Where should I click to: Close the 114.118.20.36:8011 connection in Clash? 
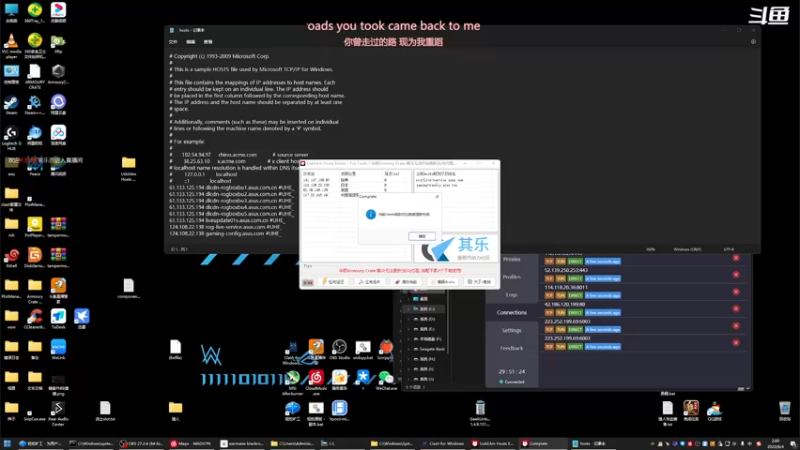coord(736,291)
